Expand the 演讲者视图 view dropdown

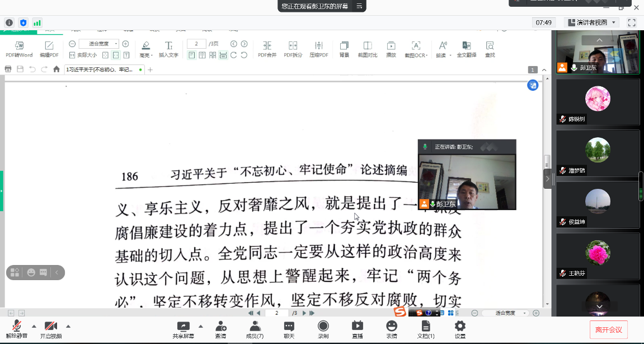click(593, 22)
